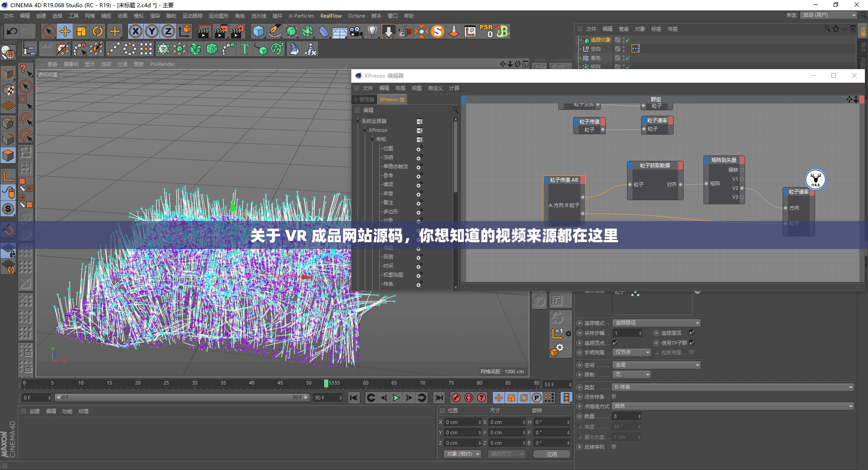Toggle autokeying button
868x470 pixels.
click(469, 398)
